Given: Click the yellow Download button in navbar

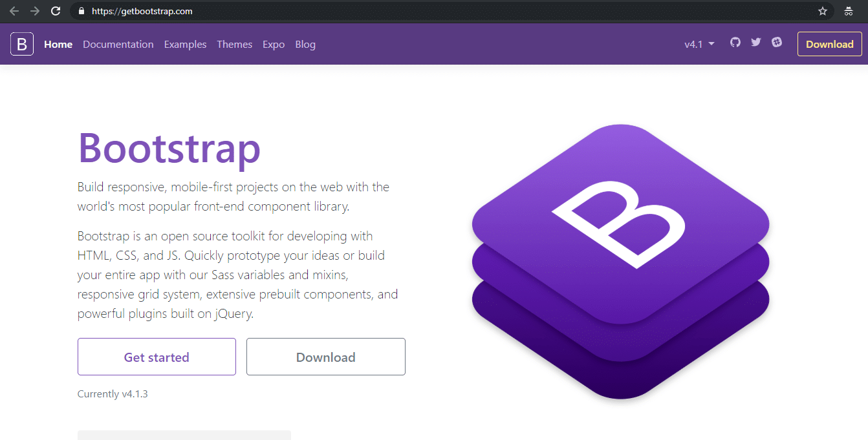Looking at the screenshot, I should pyautogui.click(x=830, y=44).
